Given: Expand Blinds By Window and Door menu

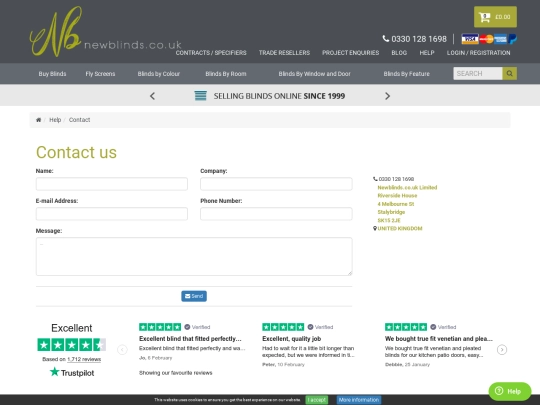Looking at the screenshot, I should [314, 74].
